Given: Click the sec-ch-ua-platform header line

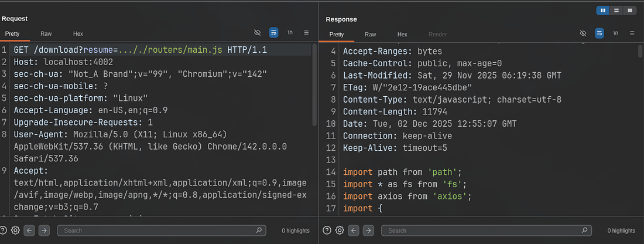Looking at the screenshot, I should coord(81,99).
